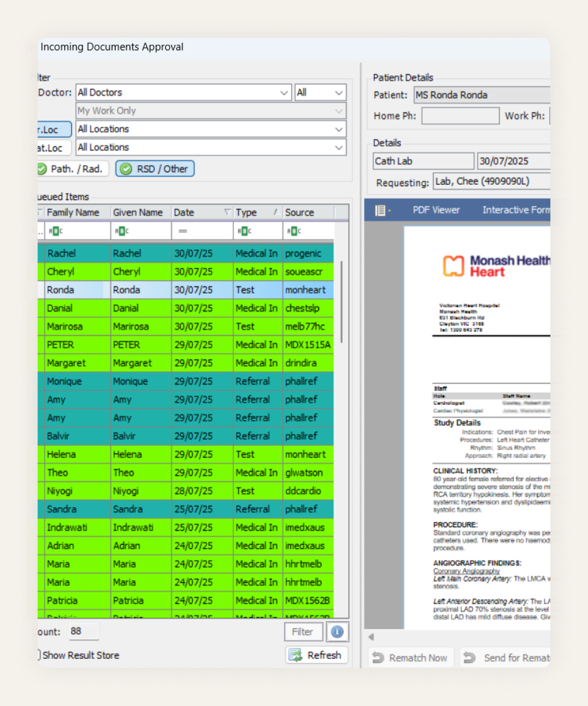Click the Cath Lab details field
588x706 pixels.
pyautogui.click(x=423, y=161)
